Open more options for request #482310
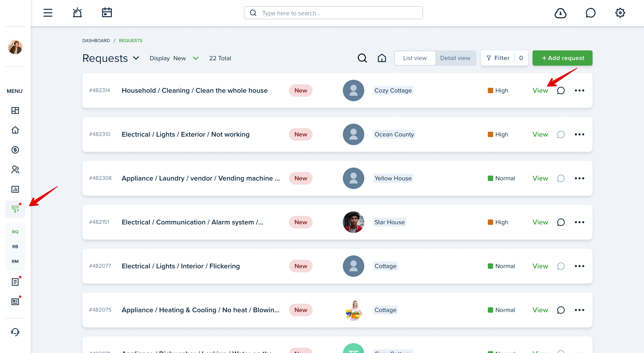 579,134
